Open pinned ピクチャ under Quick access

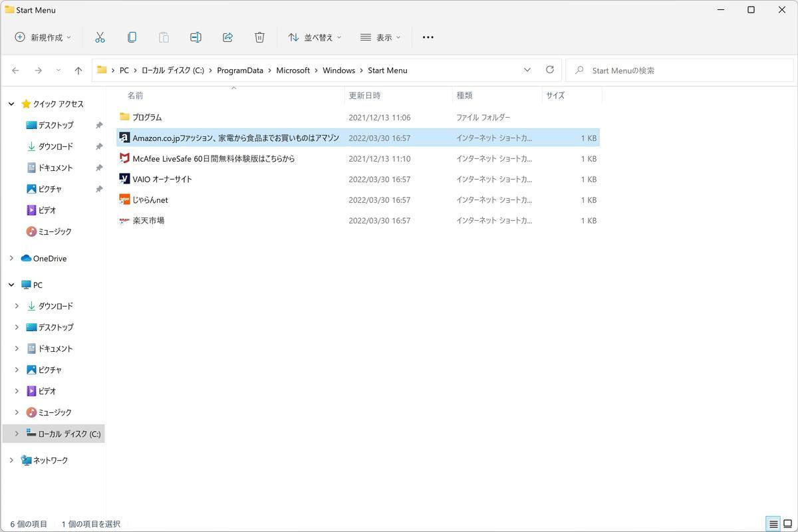point(50,189)
